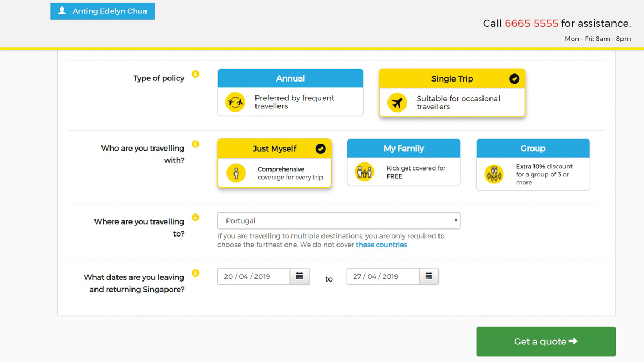Click the My Family people icon
Viewport: 644px width, 362px height.
tap(364, 172)
